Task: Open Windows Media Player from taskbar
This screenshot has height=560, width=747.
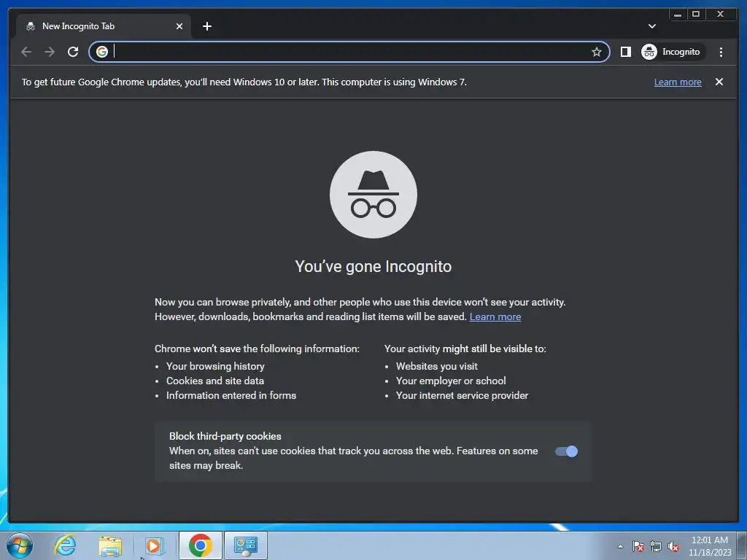Action: pos(154,545)
